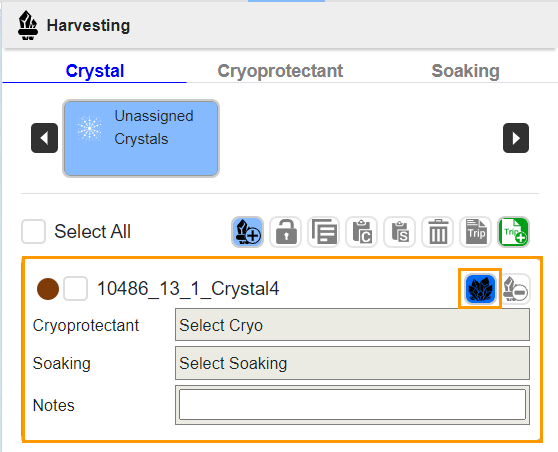Open the Select Cryo dropdown
558x452 pixels.
tap(352, 325)
